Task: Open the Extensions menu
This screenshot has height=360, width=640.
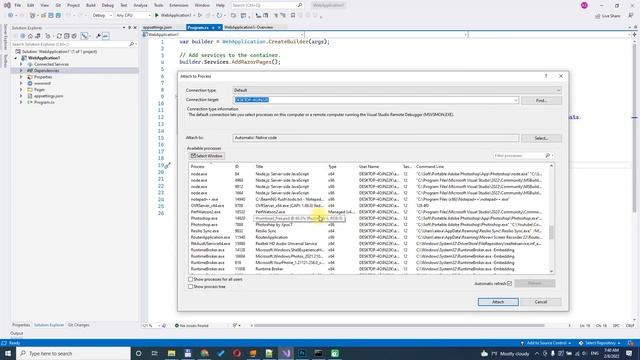Action: pyautogui.click(x=179, y=5)
